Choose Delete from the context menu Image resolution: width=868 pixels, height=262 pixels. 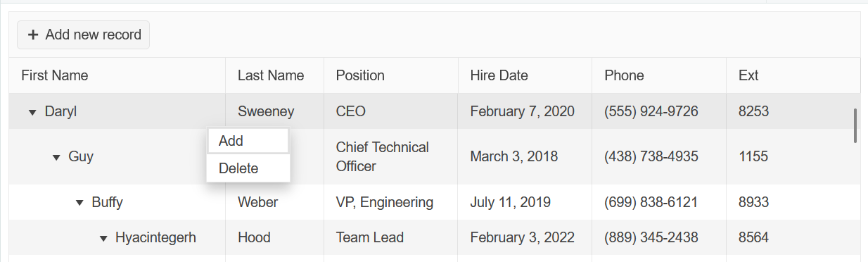point(248,168)
